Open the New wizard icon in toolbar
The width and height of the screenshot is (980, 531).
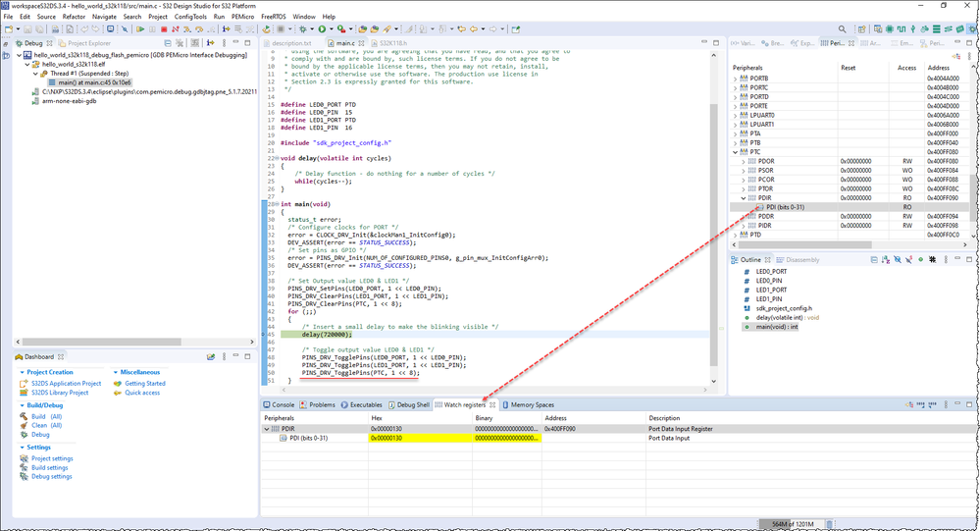[x=8, y=28]
